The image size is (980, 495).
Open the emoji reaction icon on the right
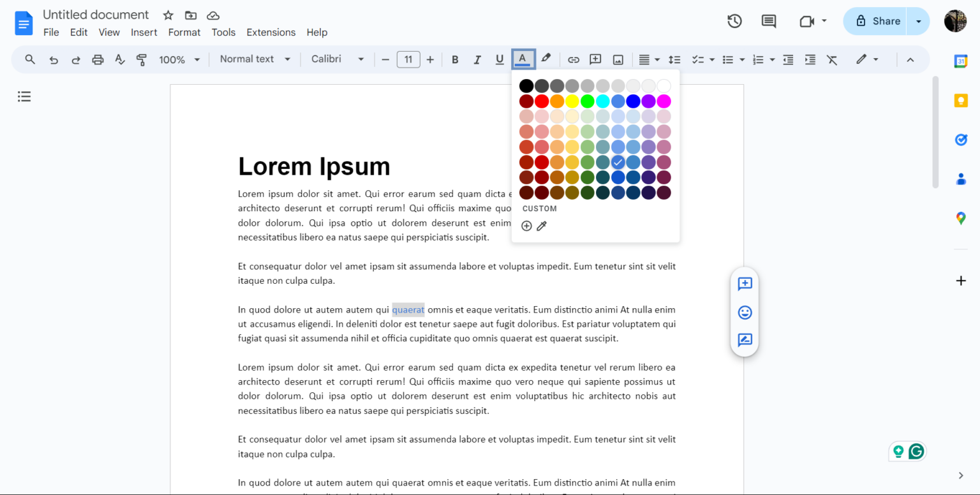tap(745, 313)
